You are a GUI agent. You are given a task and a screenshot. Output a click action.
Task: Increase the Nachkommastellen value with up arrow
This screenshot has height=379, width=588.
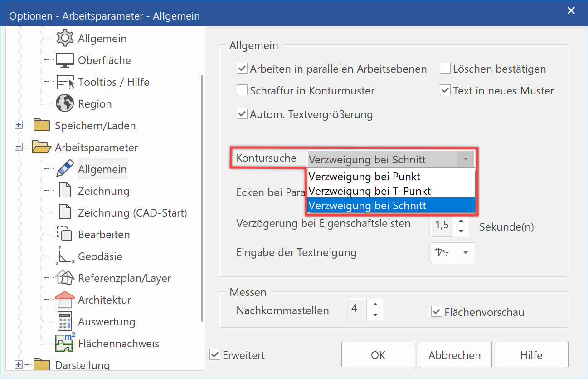click(x=375, y=305)
